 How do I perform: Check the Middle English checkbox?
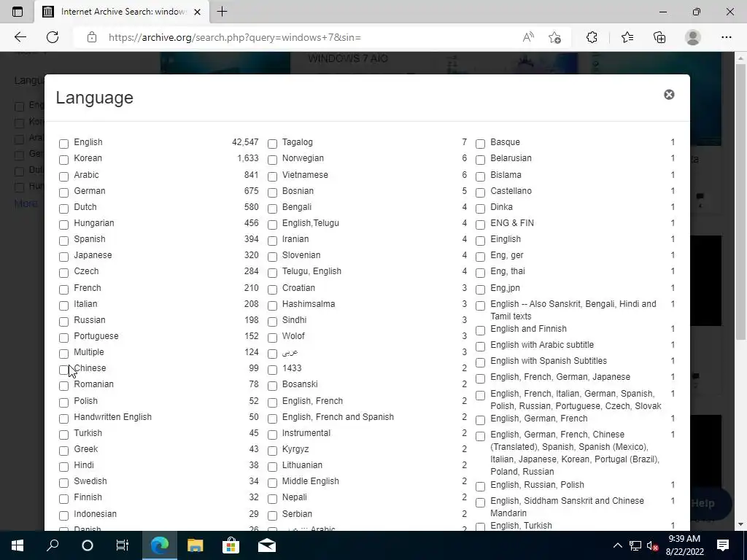272,483
